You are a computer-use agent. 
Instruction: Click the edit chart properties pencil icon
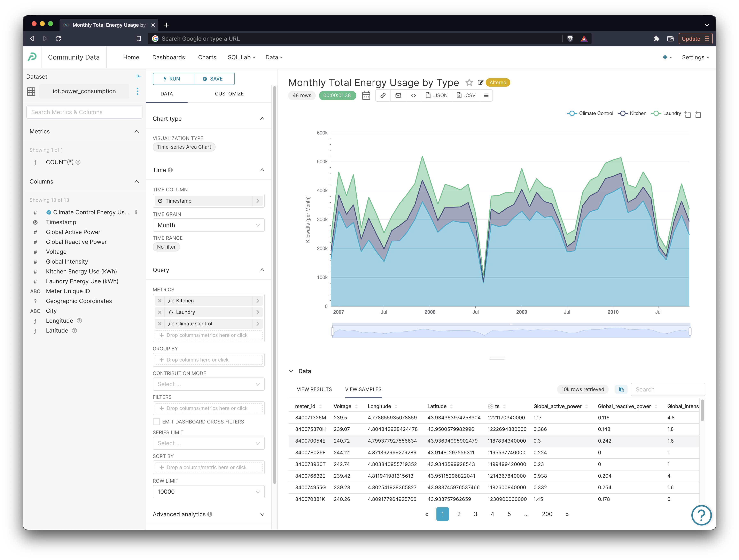480,83
